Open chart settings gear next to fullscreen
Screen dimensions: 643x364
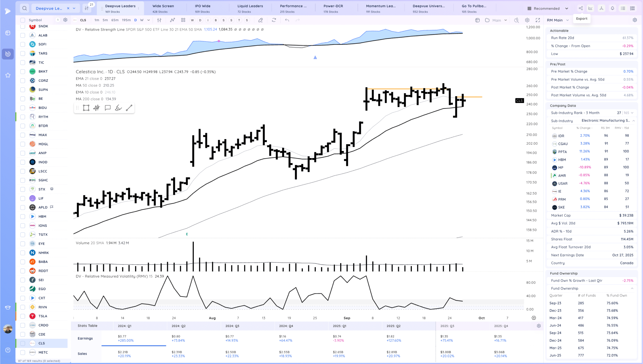point(527,20)
